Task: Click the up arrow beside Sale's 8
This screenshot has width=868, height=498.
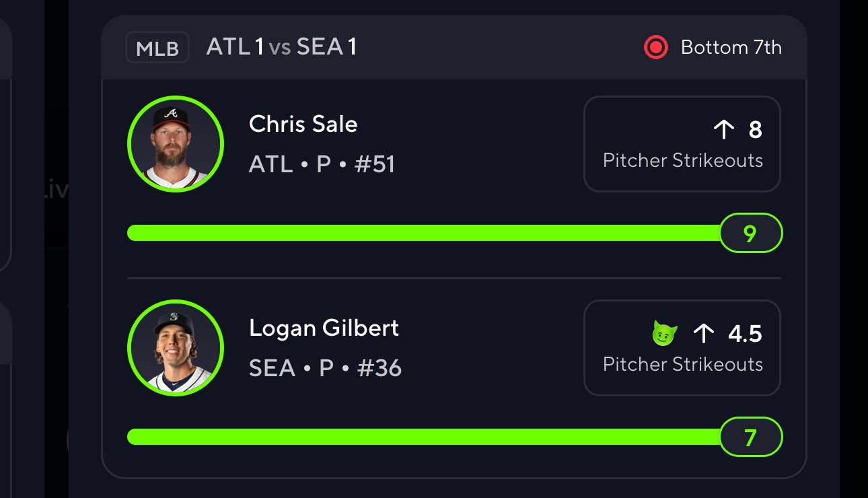Action: point(723,129)
